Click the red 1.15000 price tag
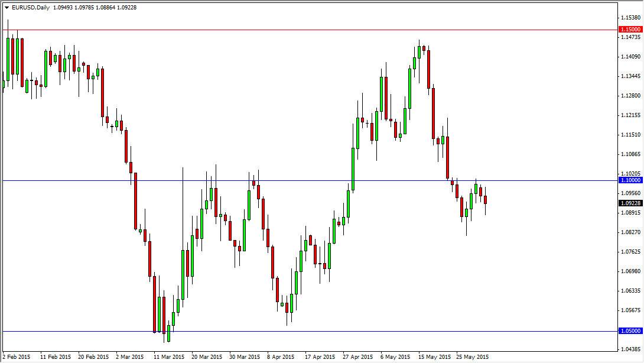This screenshot has width=644, height=363. click(630, 30)
